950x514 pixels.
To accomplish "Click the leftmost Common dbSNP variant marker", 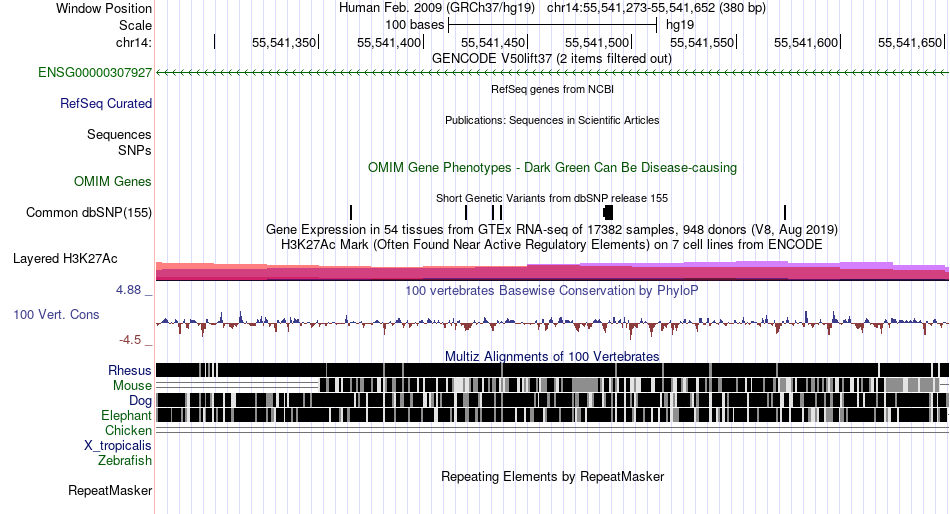I will click(x=351, y=213).
